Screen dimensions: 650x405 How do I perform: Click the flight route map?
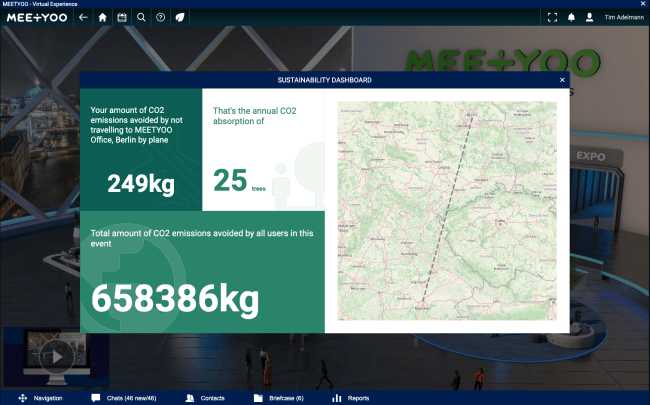tap(447, 211)
